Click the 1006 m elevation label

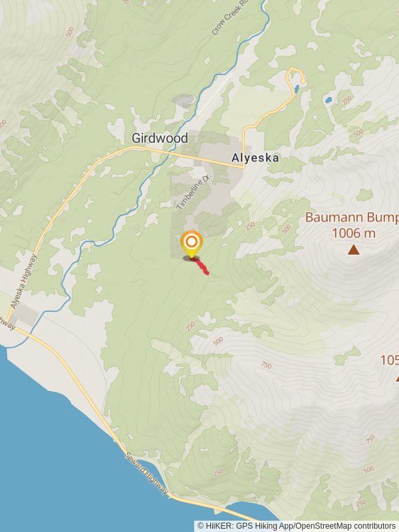[x=354, y=233]
